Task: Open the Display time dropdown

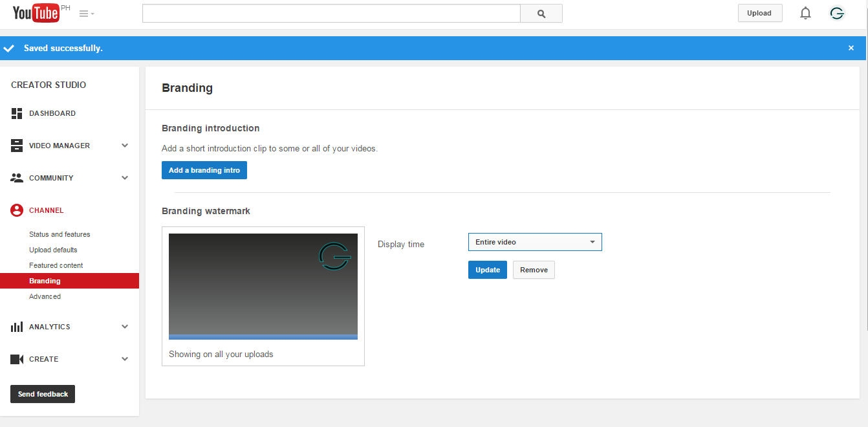Action: pos(535,242)
